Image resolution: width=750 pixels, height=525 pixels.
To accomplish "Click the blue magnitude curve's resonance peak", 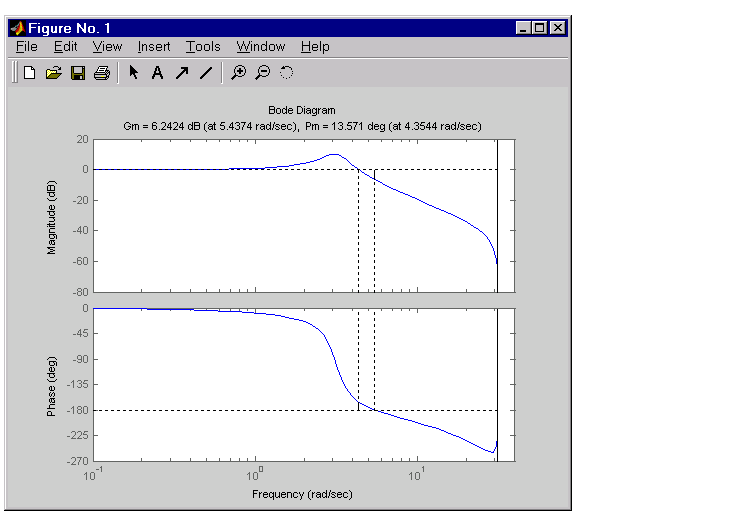I will [334, 154].
